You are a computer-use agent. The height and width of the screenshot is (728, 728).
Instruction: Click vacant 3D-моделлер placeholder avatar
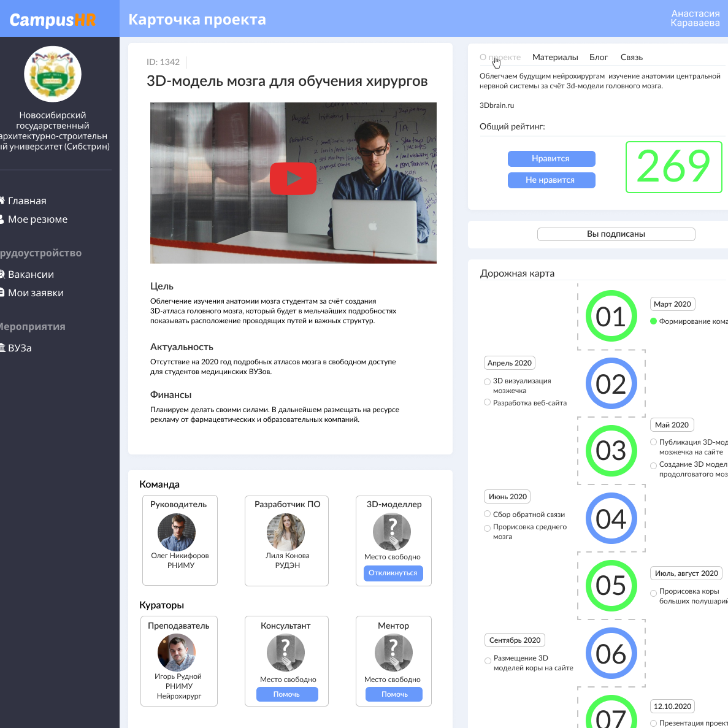pyautogui.click(x=392, y=532)
